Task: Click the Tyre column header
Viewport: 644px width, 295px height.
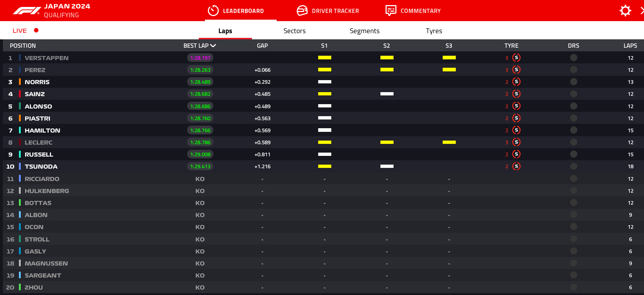Action: tap(511, 46)
